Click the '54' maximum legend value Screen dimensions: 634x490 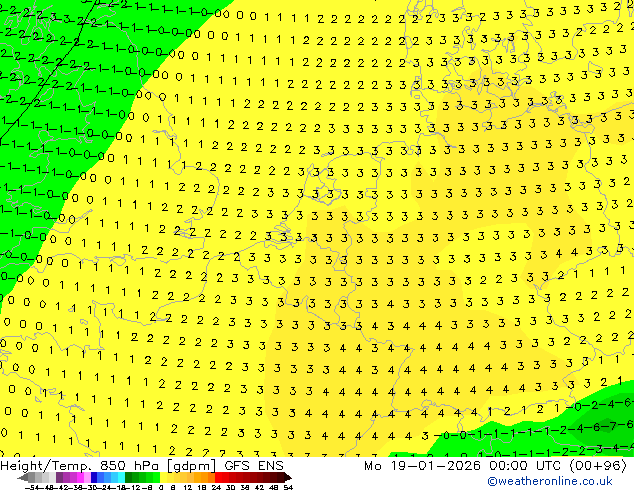(289, 488)
